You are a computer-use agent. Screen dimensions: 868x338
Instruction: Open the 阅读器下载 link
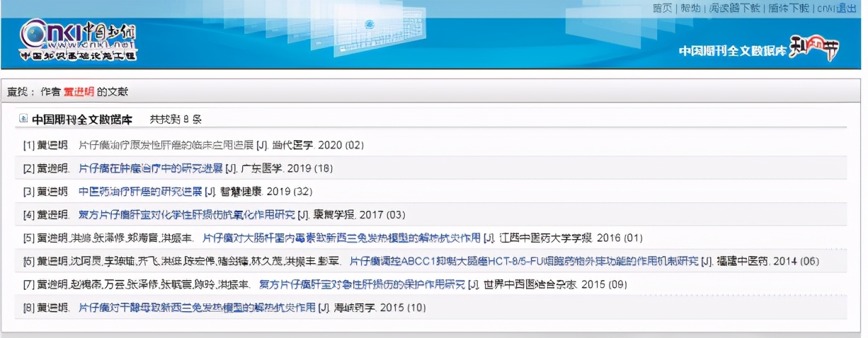pos(734,8)
